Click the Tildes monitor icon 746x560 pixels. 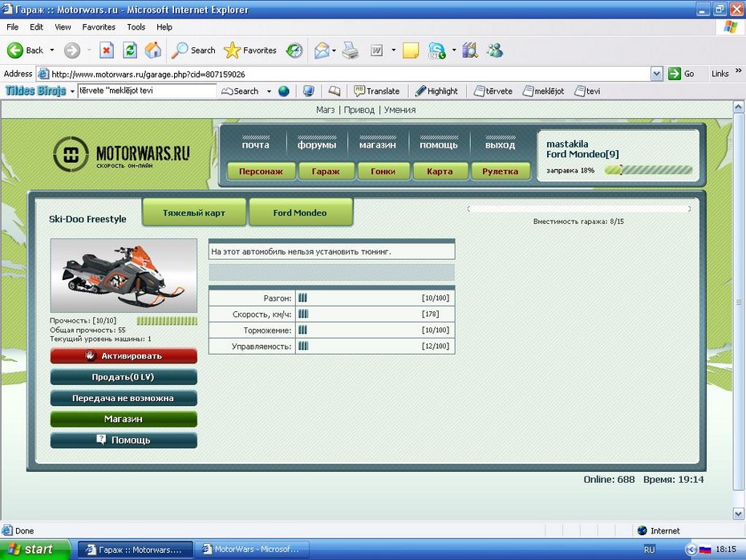308,91
